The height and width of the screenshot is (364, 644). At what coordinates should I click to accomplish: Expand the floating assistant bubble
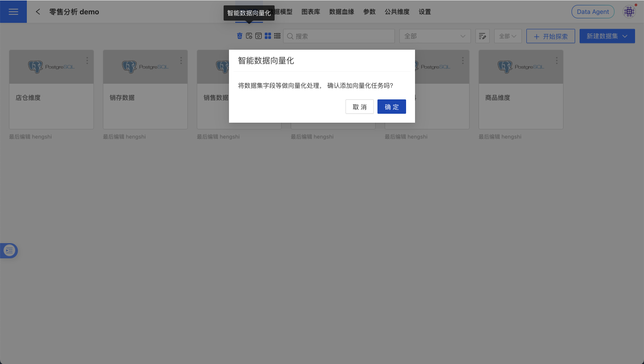click(x=9, y=250)
